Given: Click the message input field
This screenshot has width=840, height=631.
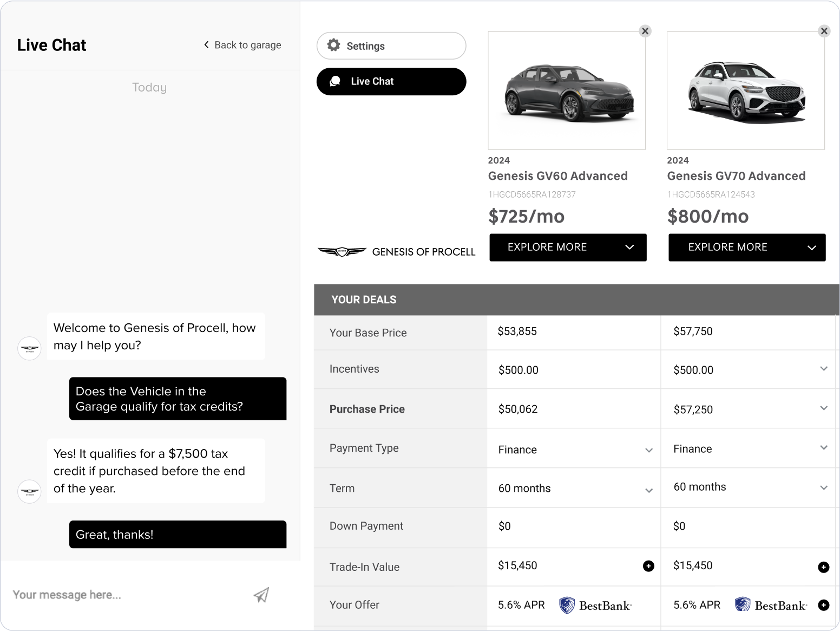Looking at the screenshot, I should click(x=127, y=595).
